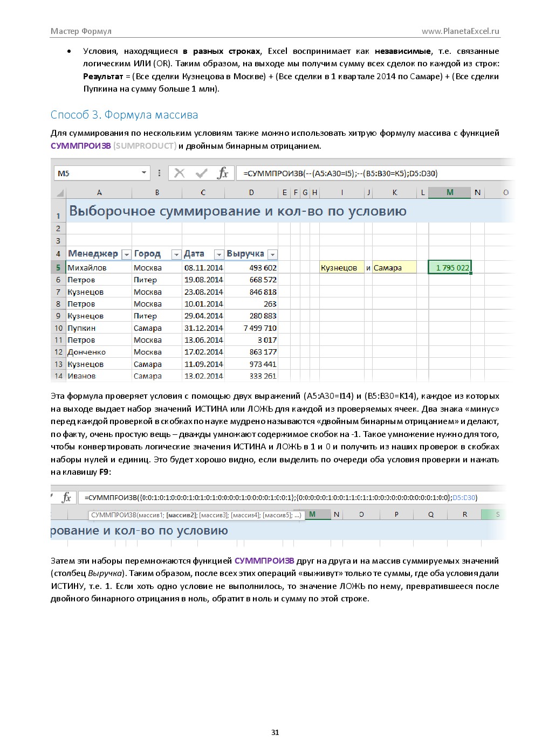This screenshot has width=535, height=756.
Task: Click cell with Михайлов in row 5
Action: tap(99, 267)
